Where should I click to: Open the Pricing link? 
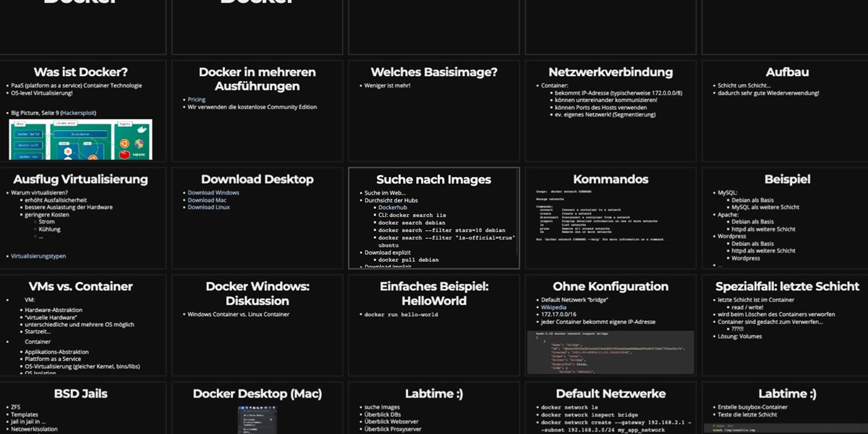click(197, 100)
